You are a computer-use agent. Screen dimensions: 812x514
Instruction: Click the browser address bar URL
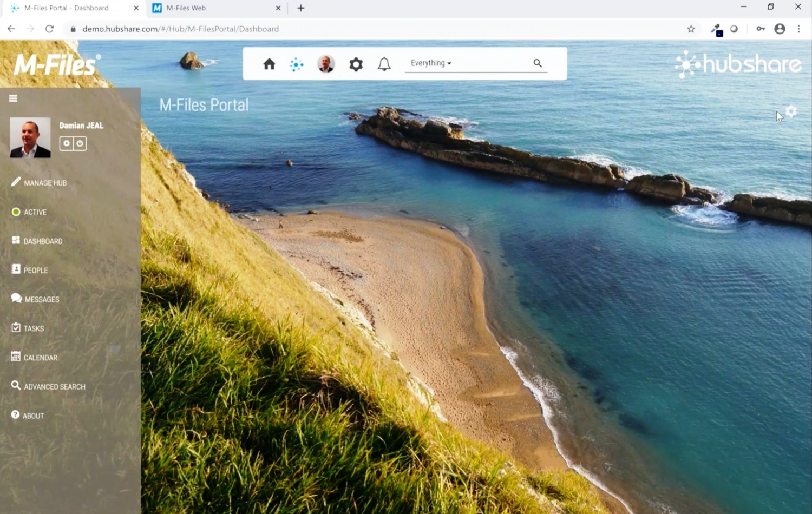(180, 29)
